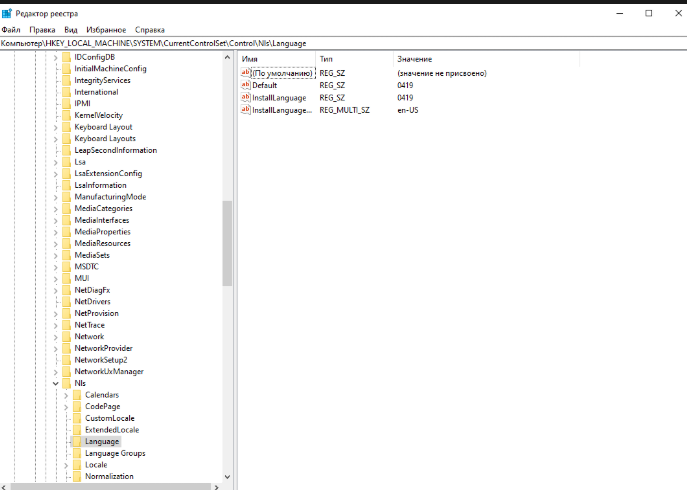Open the Правка menu
This screenshot has height=490, width=687.
42,30
